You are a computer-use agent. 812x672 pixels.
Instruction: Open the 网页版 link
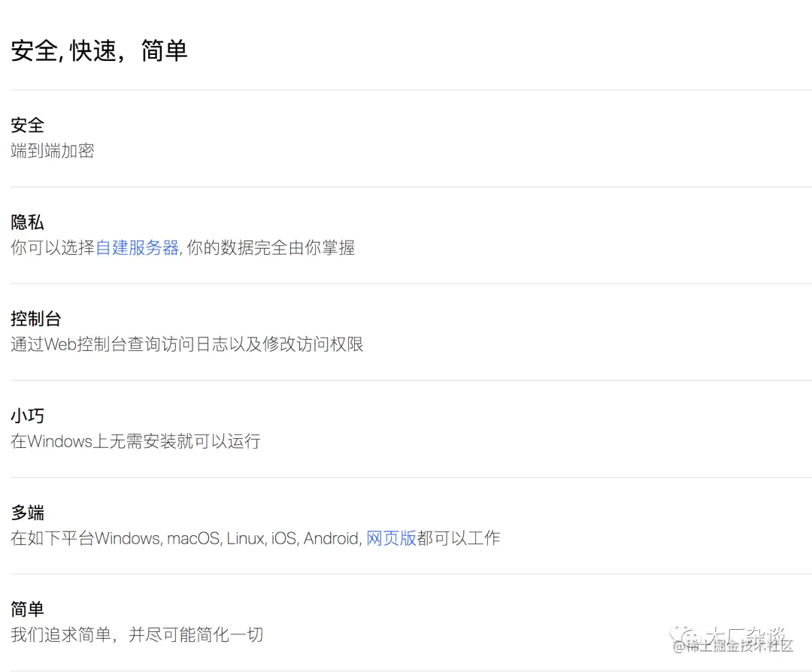click(x=391, y=538)
